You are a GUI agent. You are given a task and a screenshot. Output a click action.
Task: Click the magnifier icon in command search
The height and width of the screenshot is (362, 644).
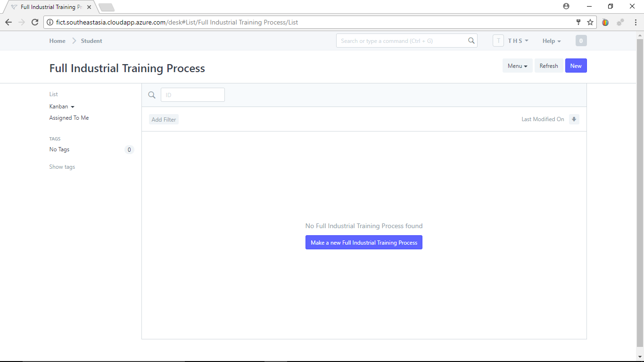click(x=471, y=41)
